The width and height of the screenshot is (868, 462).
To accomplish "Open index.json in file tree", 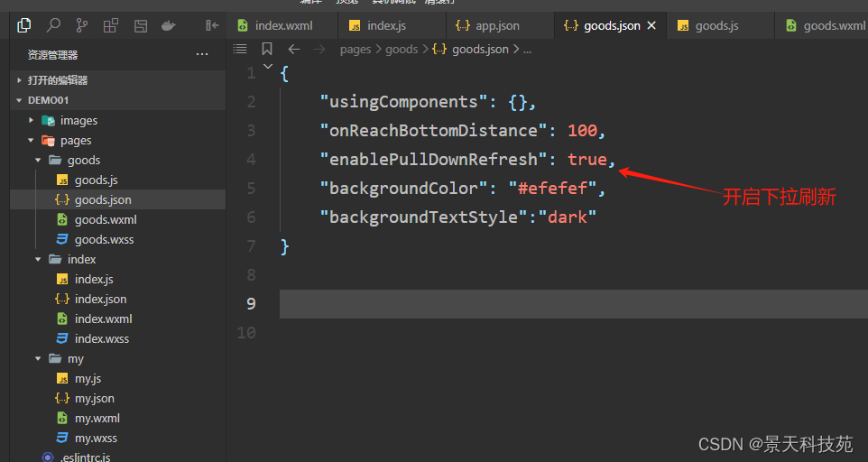I will tap(117, 299).
